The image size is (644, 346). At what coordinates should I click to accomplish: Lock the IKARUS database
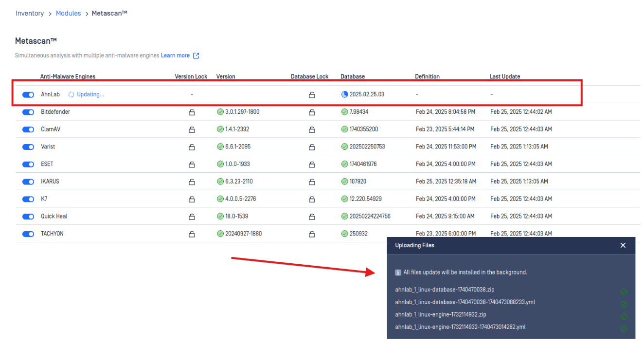[312, 182]
